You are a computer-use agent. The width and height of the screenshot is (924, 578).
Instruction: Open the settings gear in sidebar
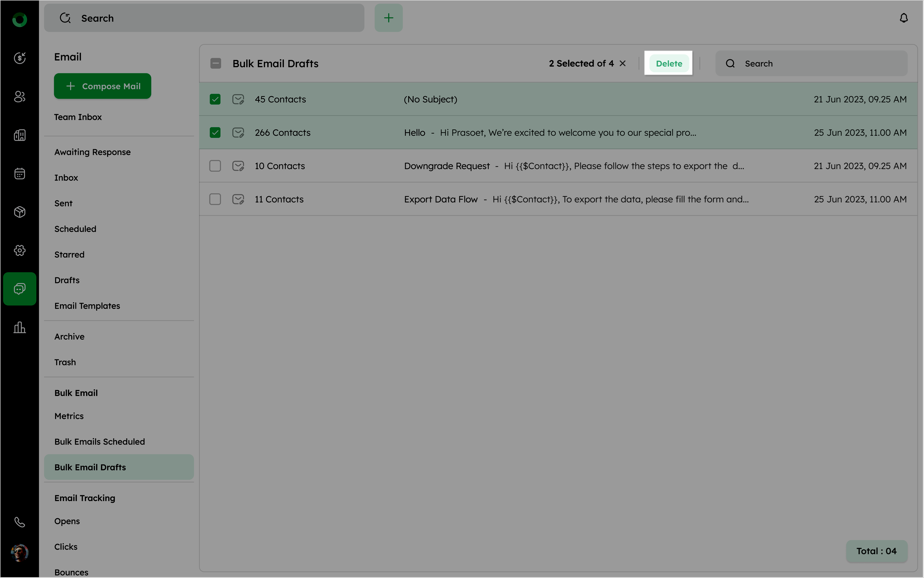click(x=19, y=250)
